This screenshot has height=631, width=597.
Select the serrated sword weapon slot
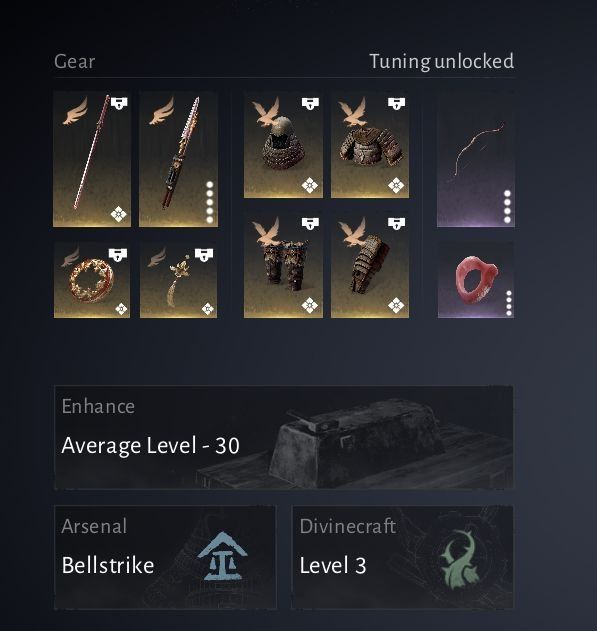178,159
